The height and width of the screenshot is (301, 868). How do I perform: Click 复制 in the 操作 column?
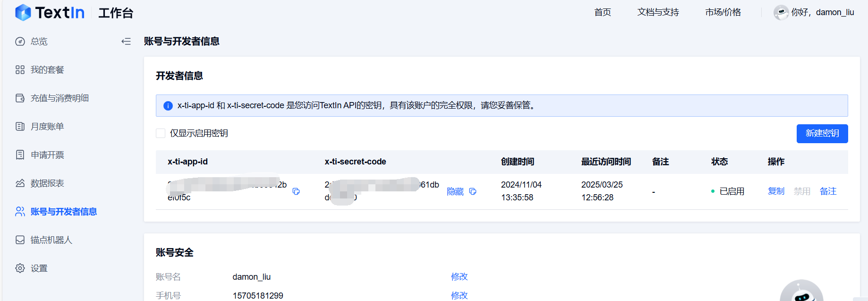pyautogui.click(x=776, y=191)
